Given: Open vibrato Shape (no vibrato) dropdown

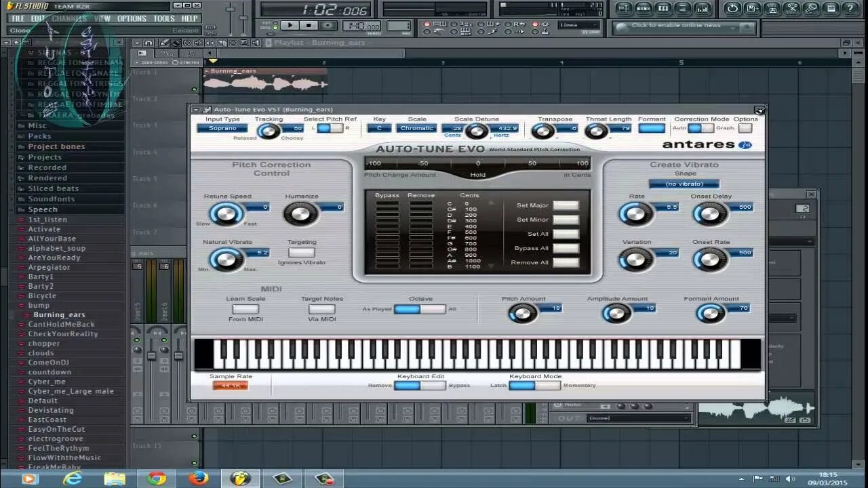Looking at the screenshot, I should point(684,184).
